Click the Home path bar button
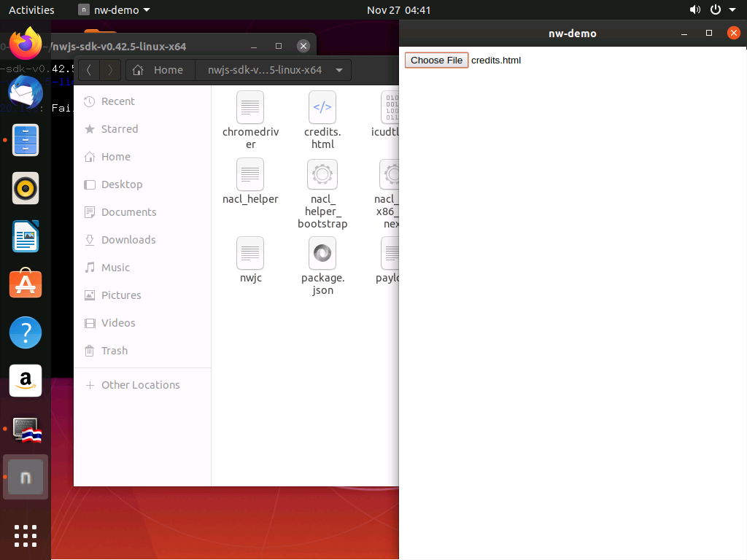Screen dimensions: 747x560 [160, 70]
